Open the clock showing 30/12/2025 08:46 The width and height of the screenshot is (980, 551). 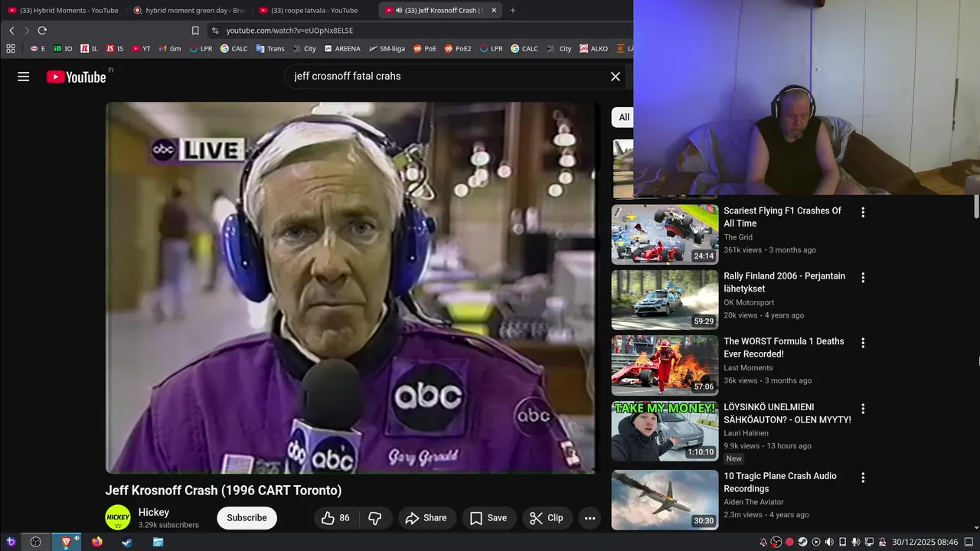point(925,542)
